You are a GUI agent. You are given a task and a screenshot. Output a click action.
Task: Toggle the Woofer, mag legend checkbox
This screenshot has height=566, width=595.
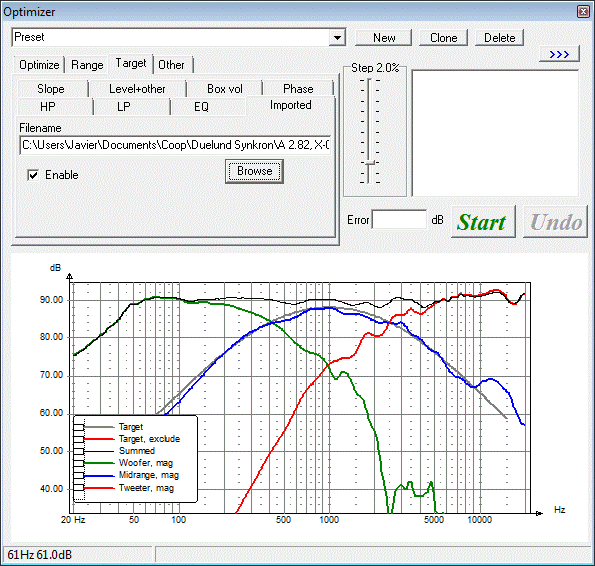pyautogui.click(x=79, y=464)
